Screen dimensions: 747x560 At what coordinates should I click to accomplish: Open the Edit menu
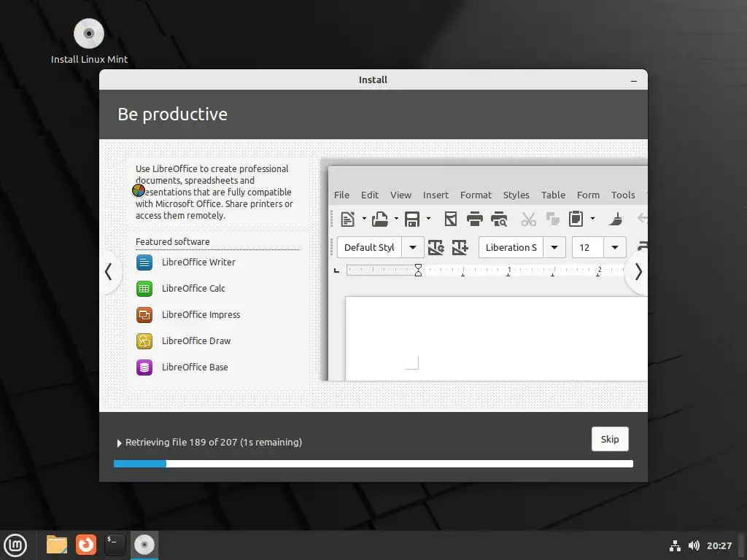click(x=370, y=195)
